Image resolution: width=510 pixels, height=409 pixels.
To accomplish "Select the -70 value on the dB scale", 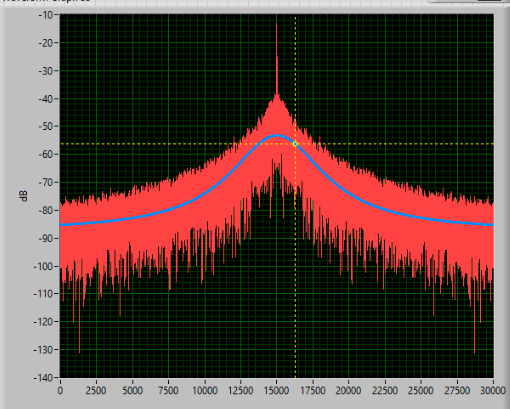I will click(x=45, y=183).
